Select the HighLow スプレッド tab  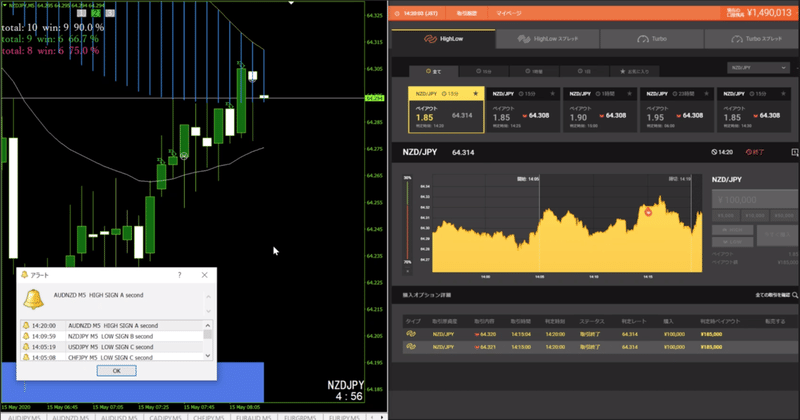(547, 39)
